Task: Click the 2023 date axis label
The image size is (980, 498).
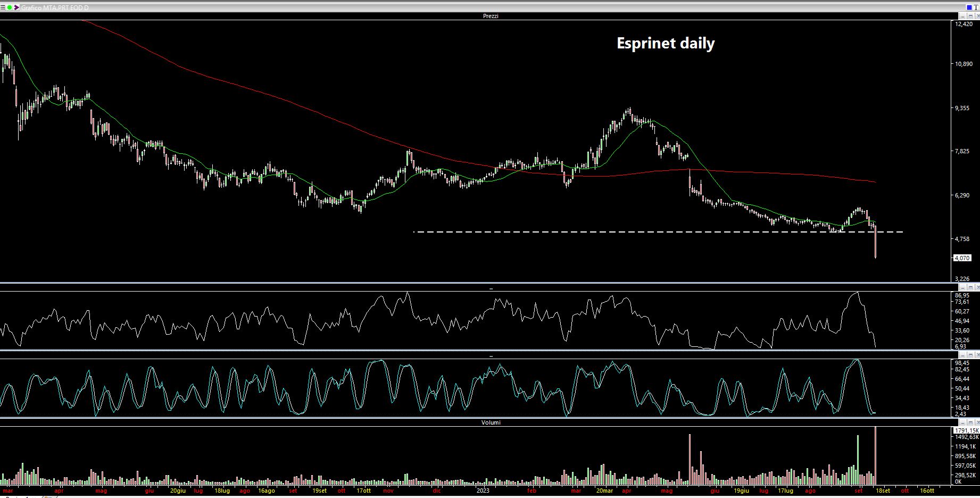Action: coord(483,491)
